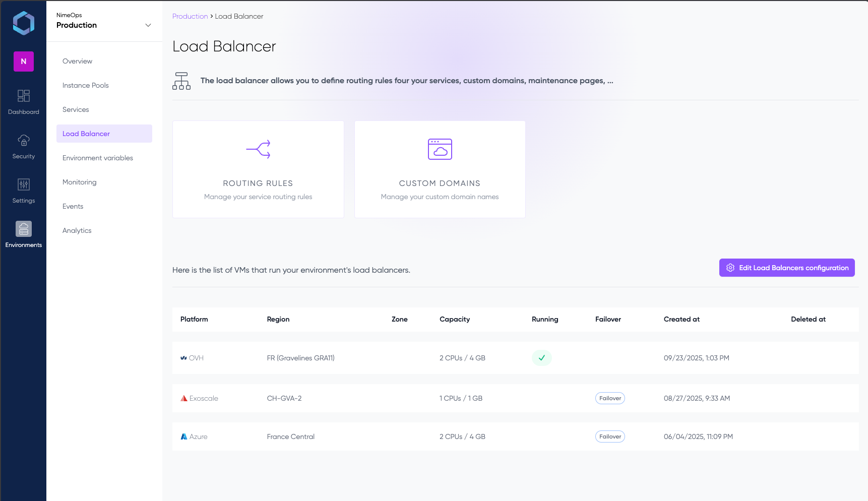Screen dimensions: 868x501
Task: Click the green running checkmark for OVH
Action: pyautogui.click(x=541, y=358)
